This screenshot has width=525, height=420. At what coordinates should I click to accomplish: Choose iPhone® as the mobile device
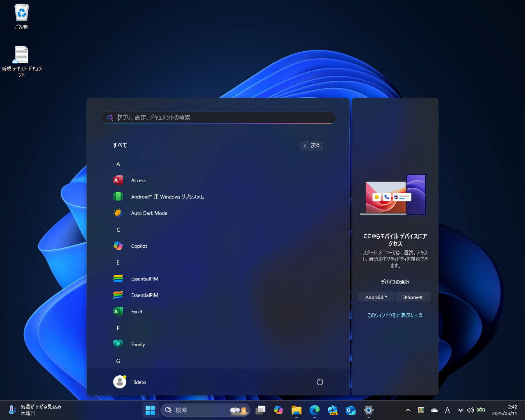click(x=413, y=297)
